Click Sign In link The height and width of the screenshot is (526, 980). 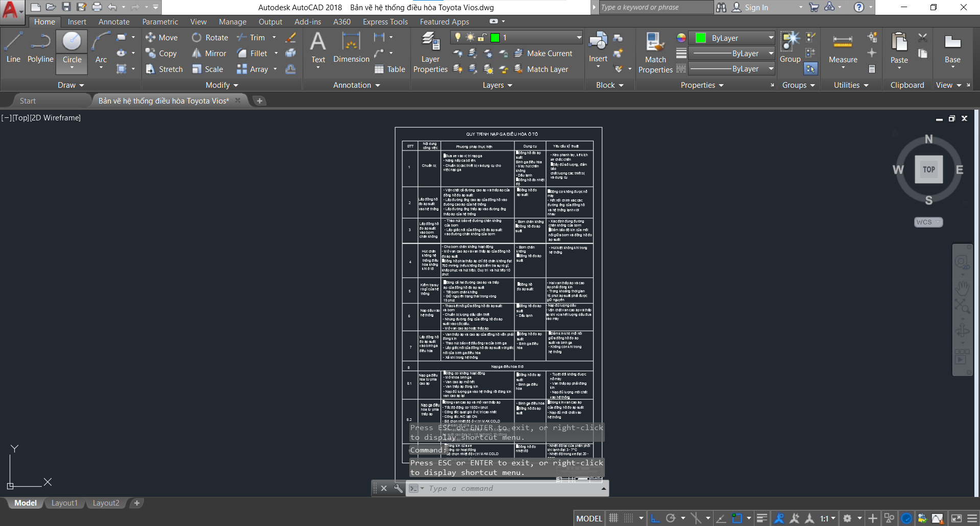(750, 7)
